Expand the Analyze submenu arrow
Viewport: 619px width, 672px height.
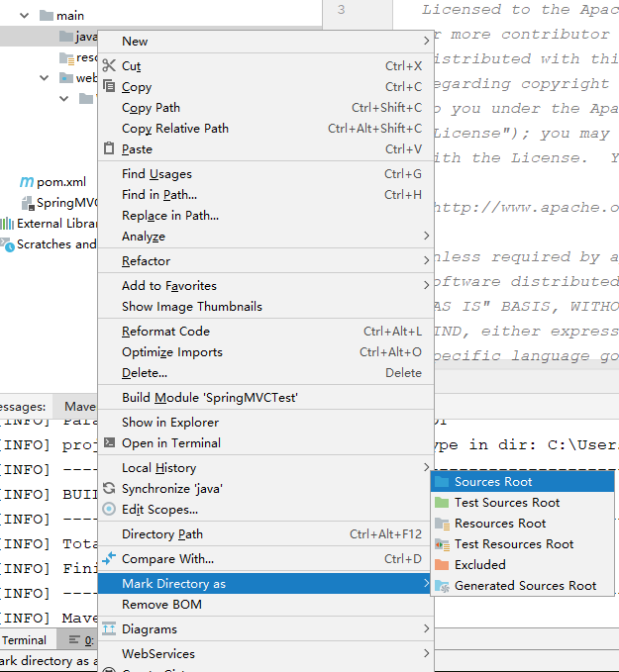[x=426, y=236]
